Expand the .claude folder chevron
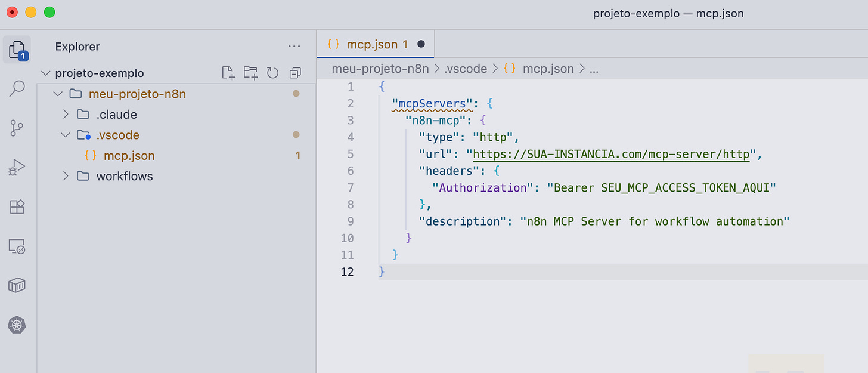The image size is (868, 373). coord(66,114)
